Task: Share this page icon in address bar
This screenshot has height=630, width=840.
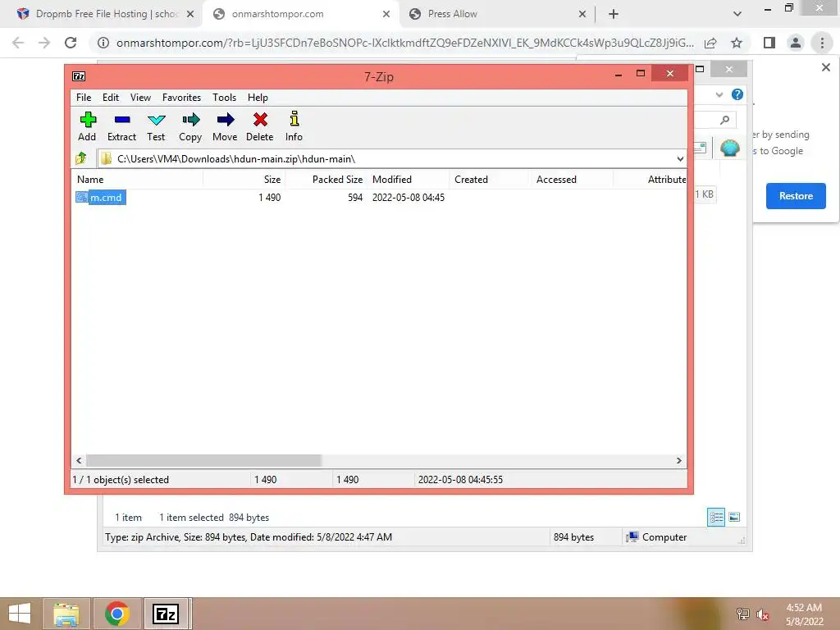Action: (710, 43)
